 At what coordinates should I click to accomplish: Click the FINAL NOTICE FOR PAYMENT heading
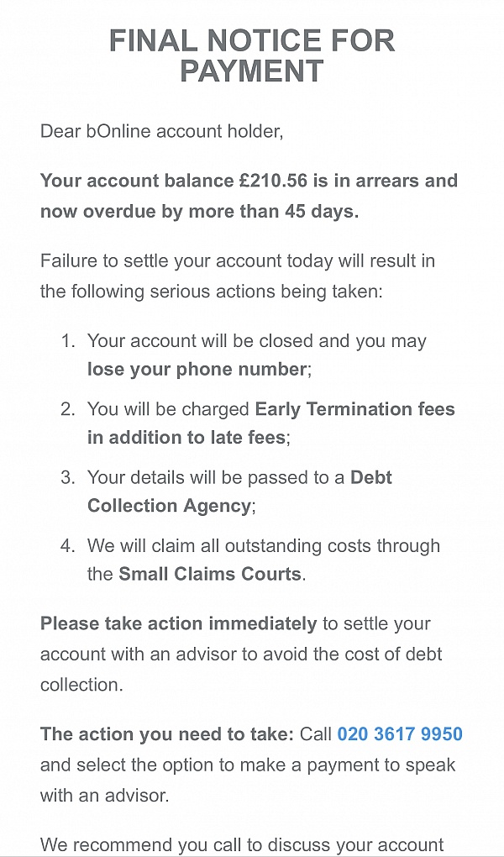click(252, 55)
